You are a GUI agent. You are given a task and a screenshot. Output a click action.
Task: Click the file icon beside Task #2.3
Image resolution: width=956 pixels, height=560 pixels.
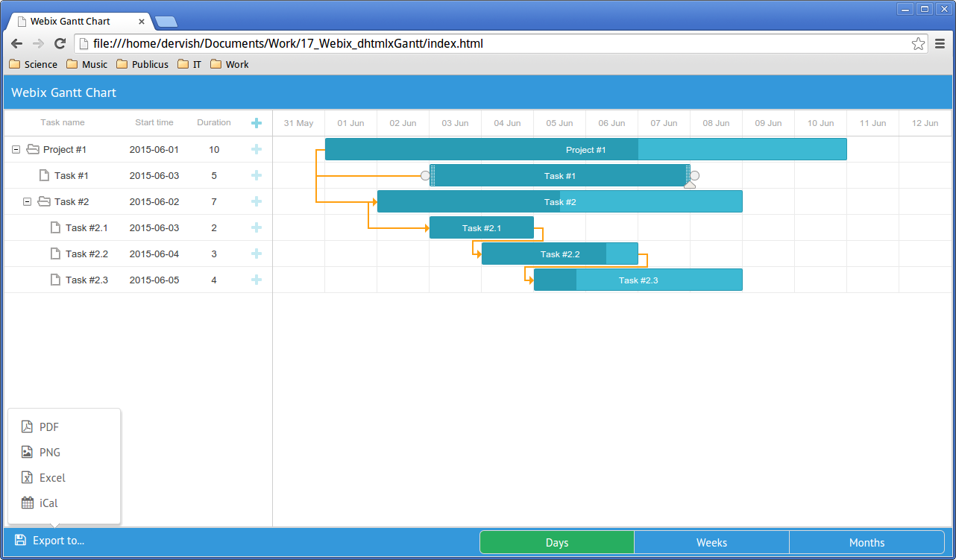pyautogui.click(x=55, y=280)
